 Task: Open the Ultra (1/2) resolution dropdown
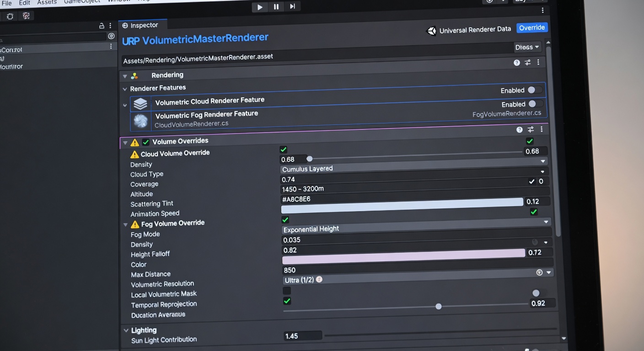(x=419, y=277)
